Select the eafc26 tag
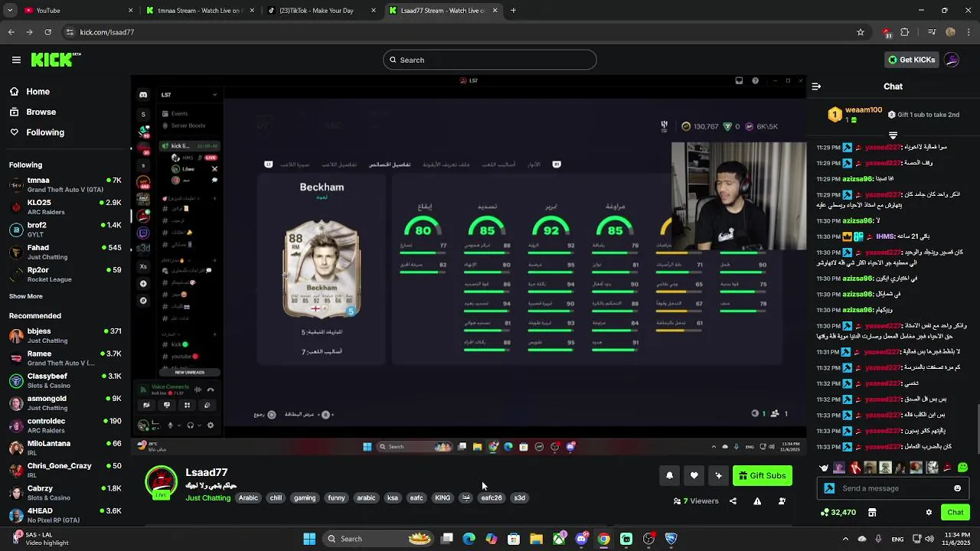This screenshot has height=551, width=980. (492, 498)
